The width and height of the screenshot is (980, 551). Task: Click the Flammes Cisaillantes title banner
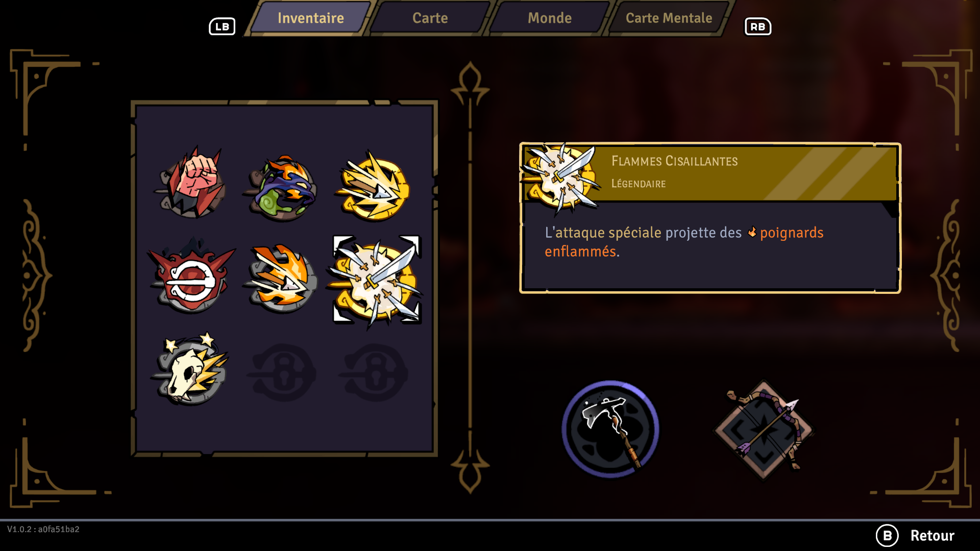tap(710, 173)
